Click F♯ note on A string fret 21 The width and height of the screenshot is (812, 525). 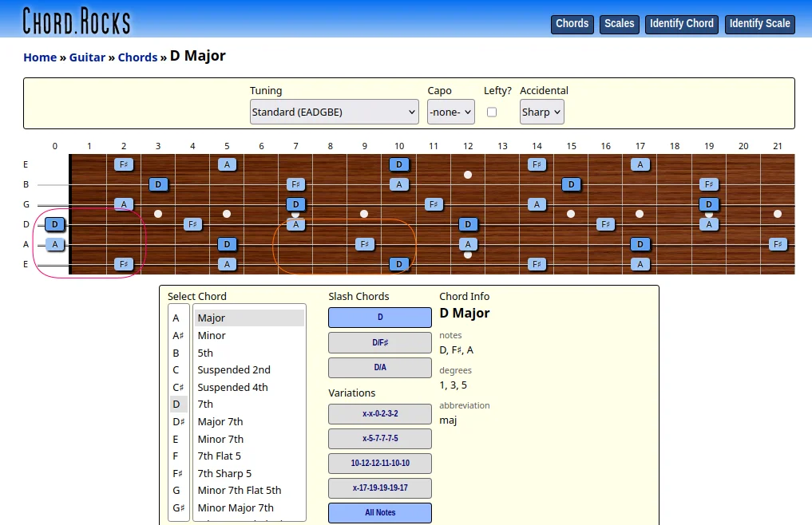point(778,244)
